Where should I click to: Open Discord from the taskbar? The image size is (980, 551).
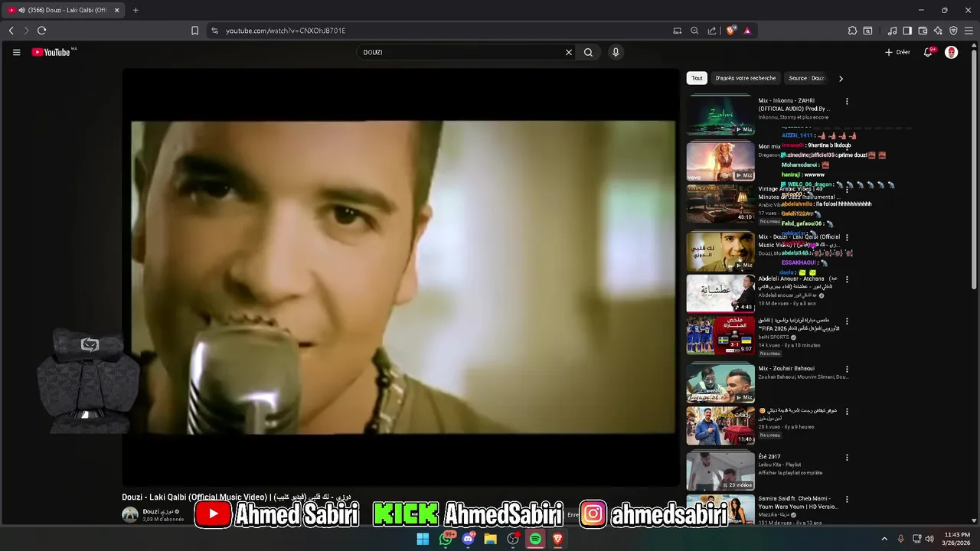[x=468, y=539]
